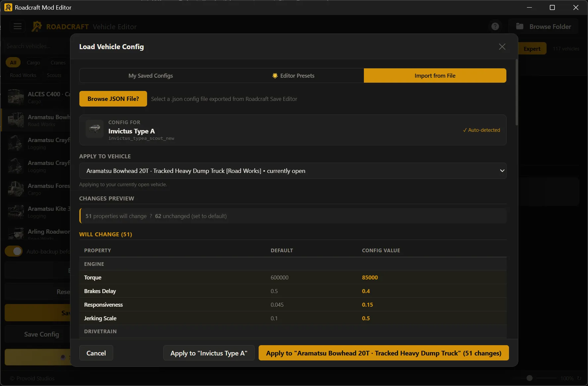588x386 pixels.
Task: Click the Auto-detected status label
Action: [481, 130]
